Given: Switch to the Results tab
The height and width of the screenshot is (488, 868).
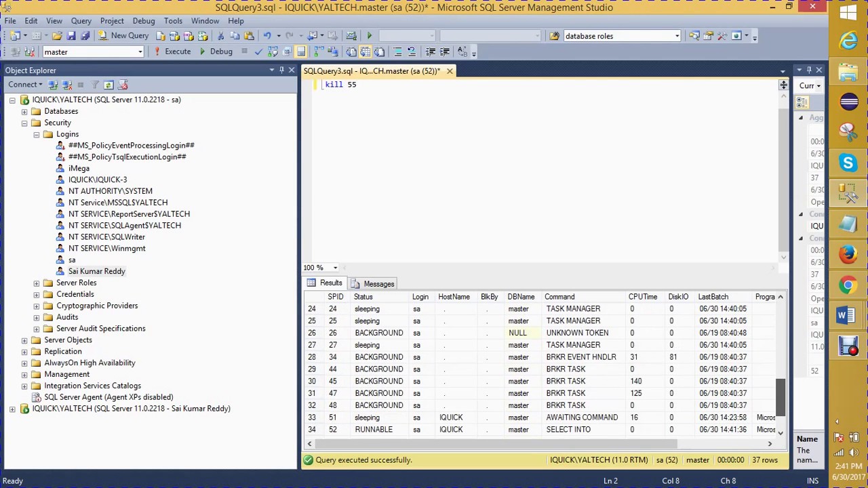Looking at the screenshot, I should [x=324, y=283].
